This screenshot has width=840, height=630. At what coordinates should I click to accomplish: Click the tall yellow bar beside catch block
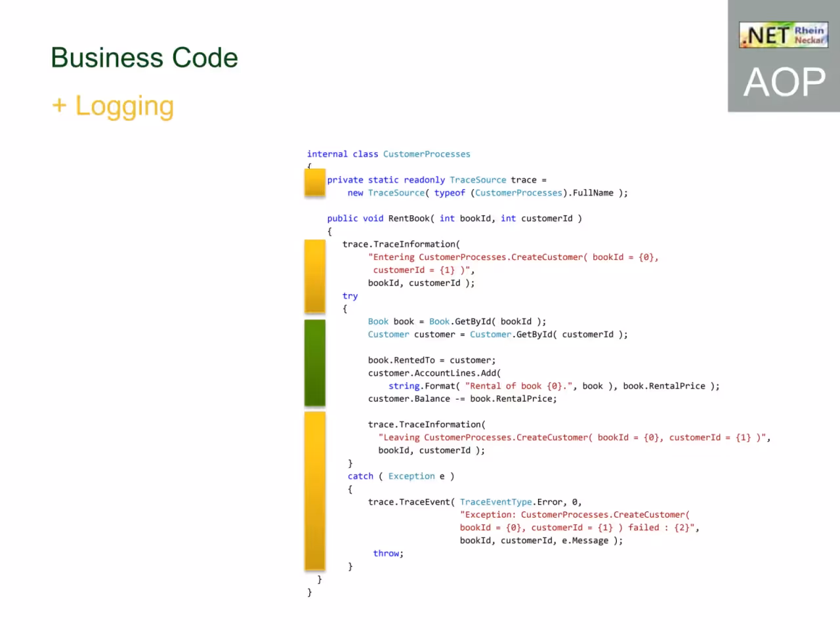[315, 490]
